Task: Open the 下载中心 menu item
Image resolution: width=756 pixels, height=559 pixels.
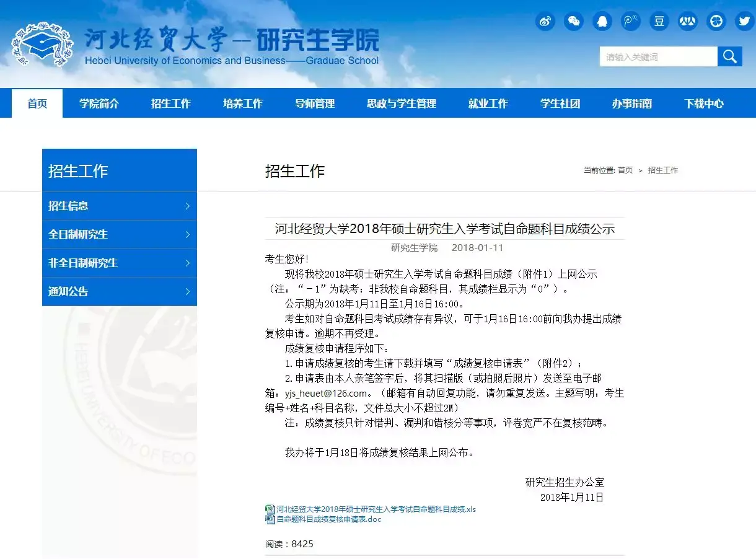Action: [703, 103]
